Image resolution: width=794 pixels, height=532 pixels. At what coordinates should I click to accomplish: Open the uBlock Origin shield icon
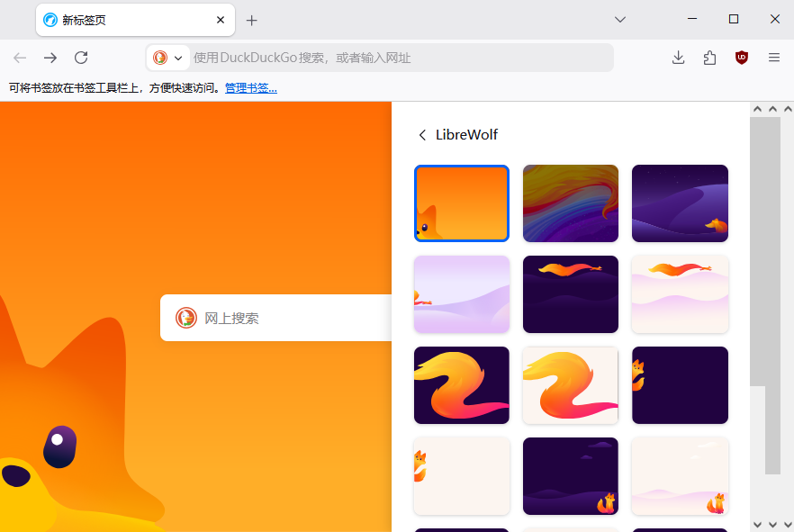742,58
